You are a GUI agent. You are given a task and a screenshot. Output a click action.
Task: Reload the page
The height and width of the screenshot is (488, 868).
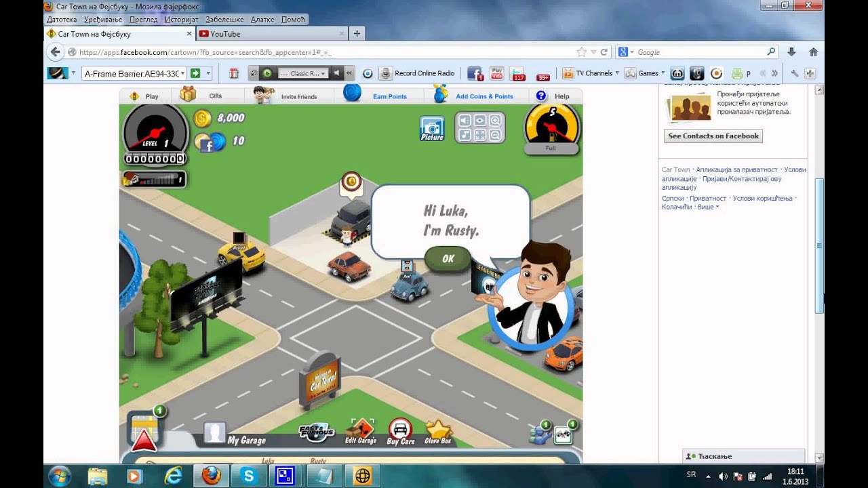point(604,52)
